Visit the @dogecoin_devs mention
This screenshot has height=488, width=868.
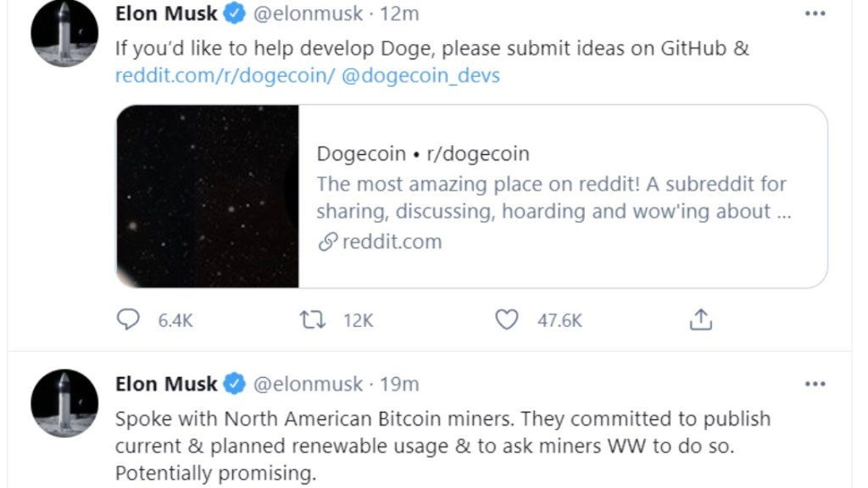pyautogui.click(x=420, y=75)
